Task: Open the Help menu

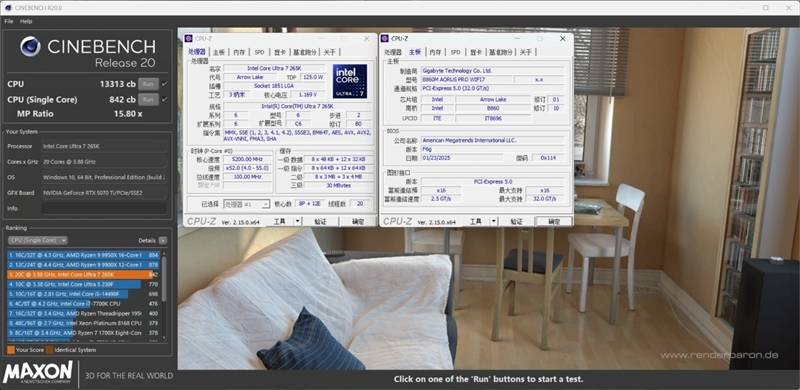Action: 26,21
